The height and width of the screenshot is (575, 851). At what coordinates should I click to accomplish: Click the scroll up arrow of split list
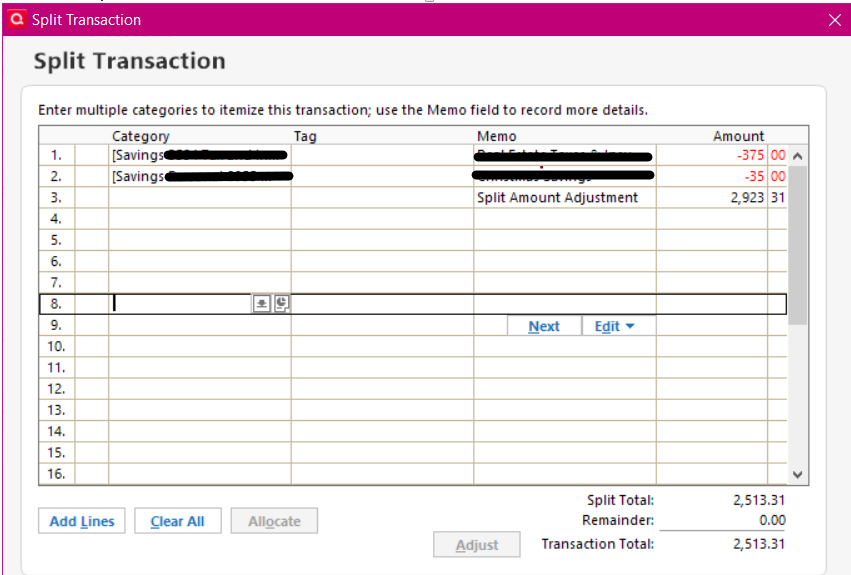[797, 156]
